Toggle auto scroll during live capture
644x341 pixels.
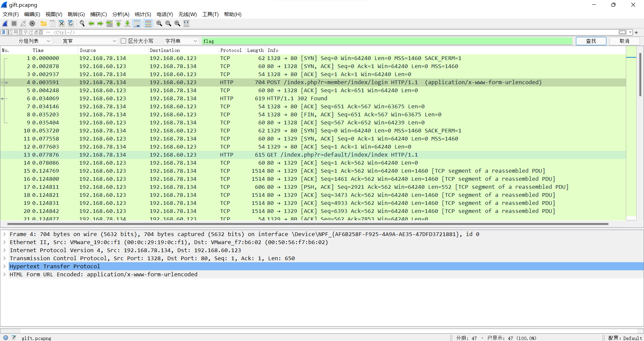coord(137,23)
